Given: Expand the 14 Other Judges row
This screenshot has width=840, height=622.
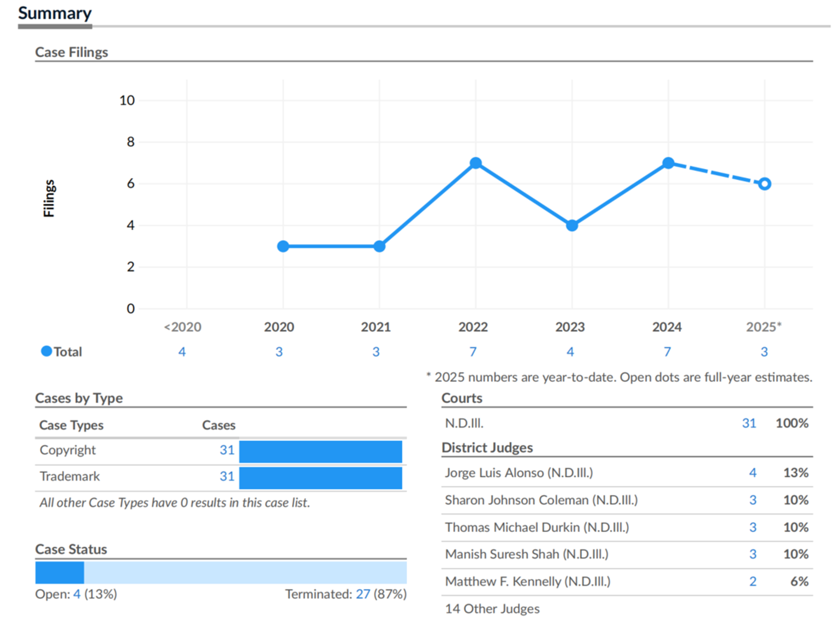Looking at the screenshot, I should pos(492,608).
